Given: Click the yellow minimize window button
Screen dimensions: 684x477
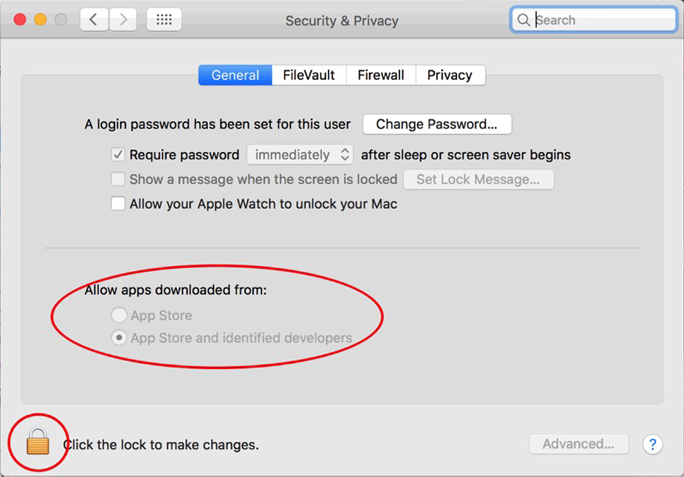Looking at the screenshot, I should click(x=40, y=20).
